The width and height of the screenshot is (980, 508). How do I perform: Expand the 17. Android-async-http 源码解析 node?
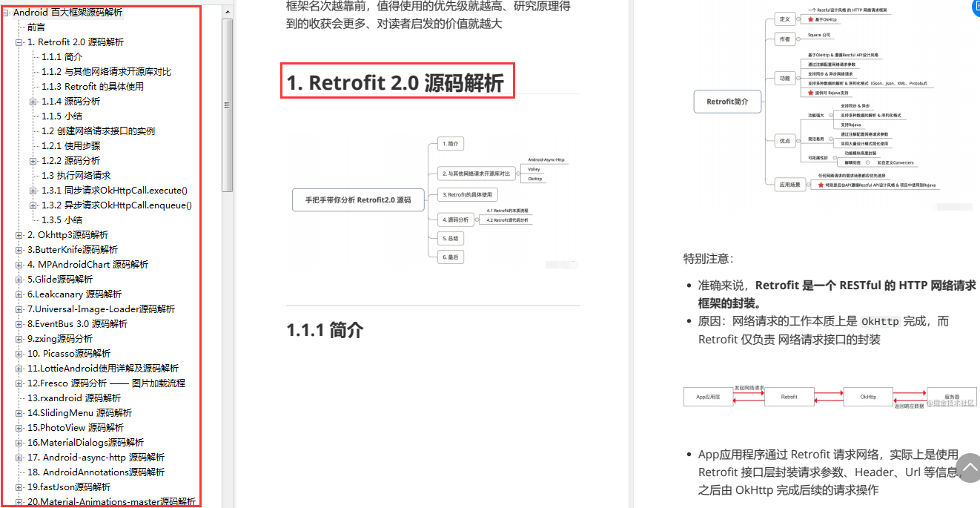point(19,458)
